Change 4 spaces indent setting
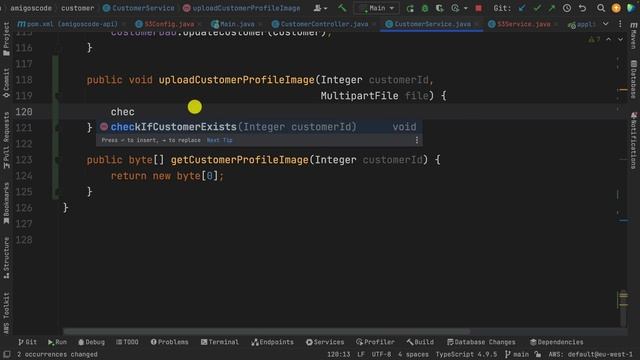 pyautogui.click(x=413, y=354)
